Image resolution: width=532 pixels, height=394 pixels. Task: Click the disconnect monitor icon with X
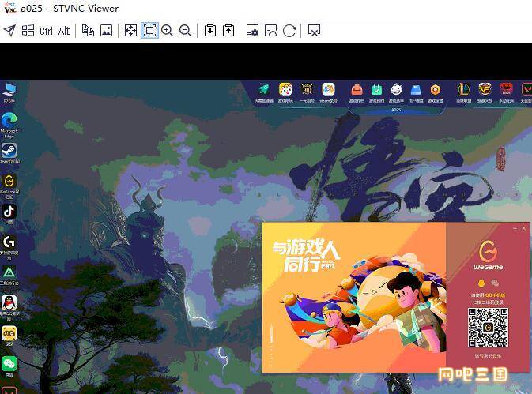pos(314,31)
